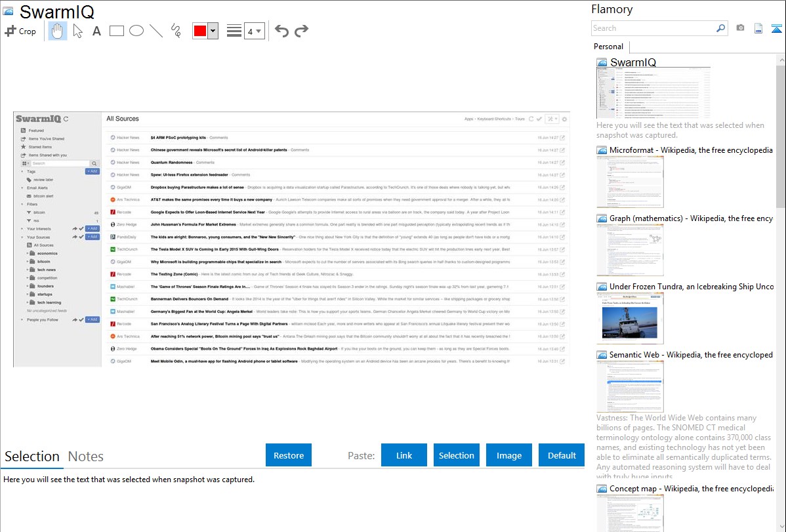Viewport: 786px width, 532px height.
Task: Open the SwarmIQ snapshot thumbnail
Action: click(x=653, y=93)
